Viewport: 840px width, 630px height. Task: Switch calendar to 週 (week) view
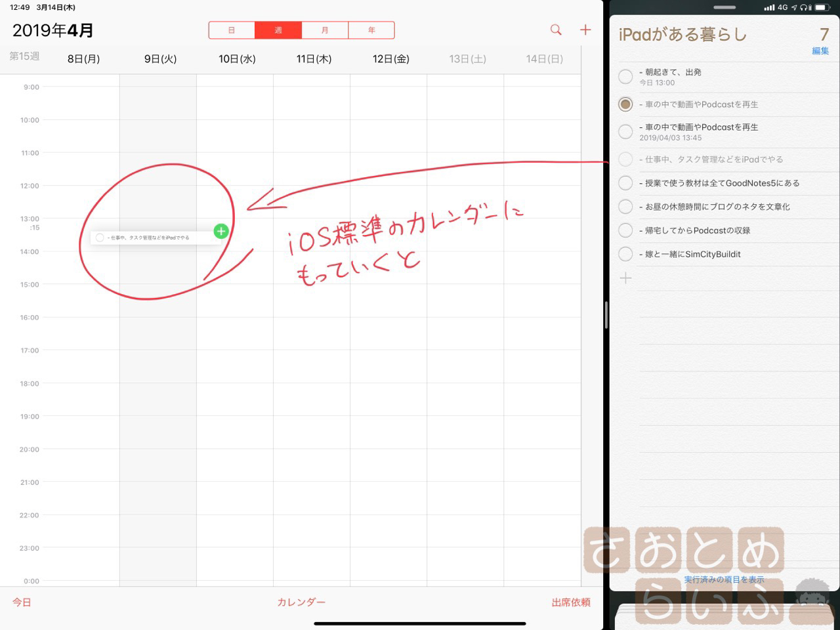pyautogui.click(x=278, y=30)
